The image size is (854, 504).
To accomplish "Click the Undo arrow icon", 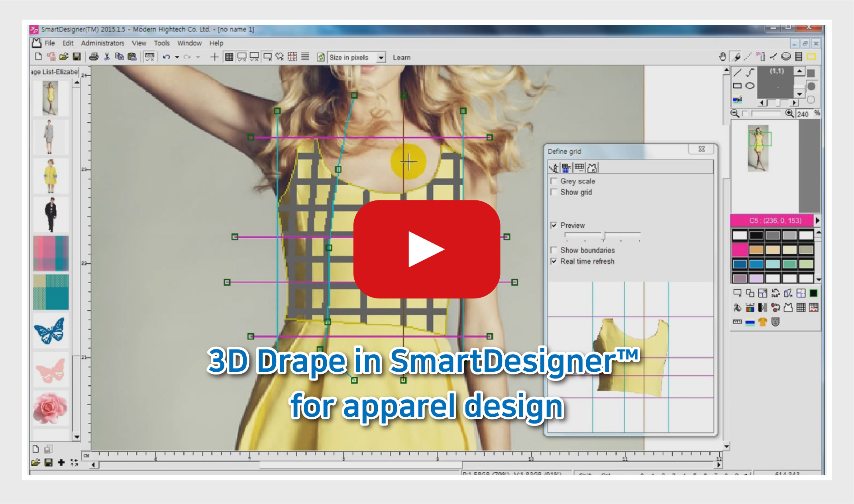I will [x=167, y=57].
